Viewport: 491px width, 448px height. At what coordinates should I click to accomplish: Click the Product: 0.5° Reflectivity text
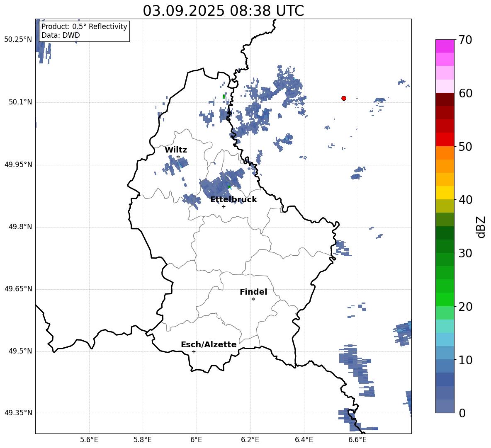click(84, 27)
